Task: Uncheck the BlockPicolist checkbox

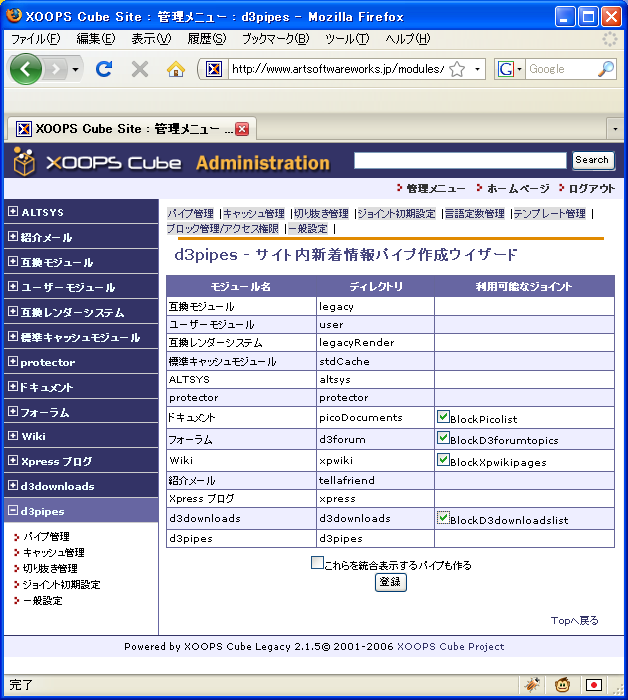Action: click(443, 416)
